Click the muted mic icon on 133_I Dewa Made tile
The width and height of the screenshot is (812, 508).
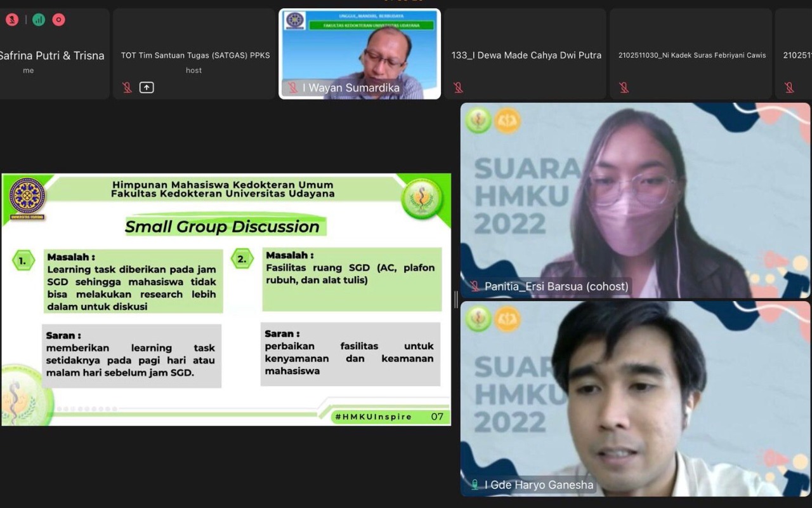(x=457, y=88)
